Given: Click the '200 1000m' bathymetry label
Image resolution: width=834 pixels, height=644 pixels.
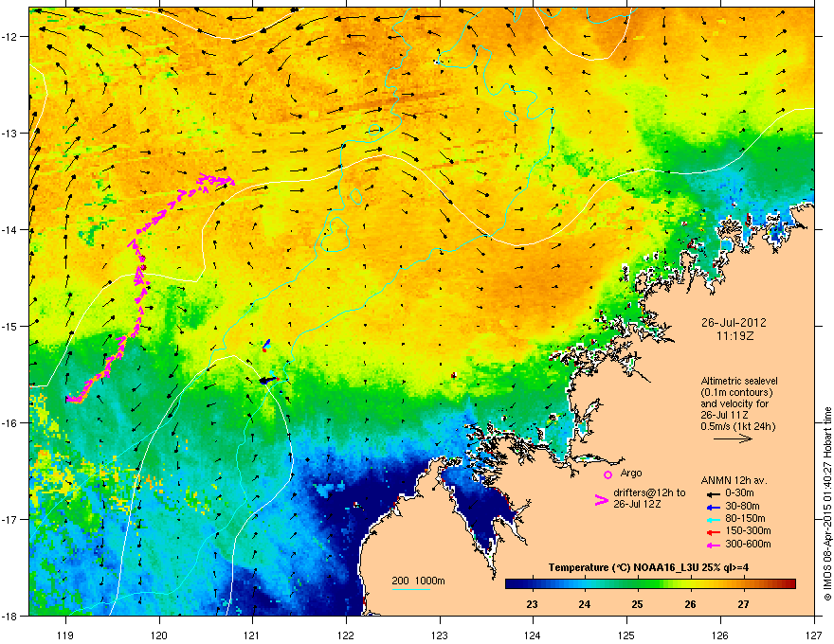Looking at the screenshot, I should (419, 581).
